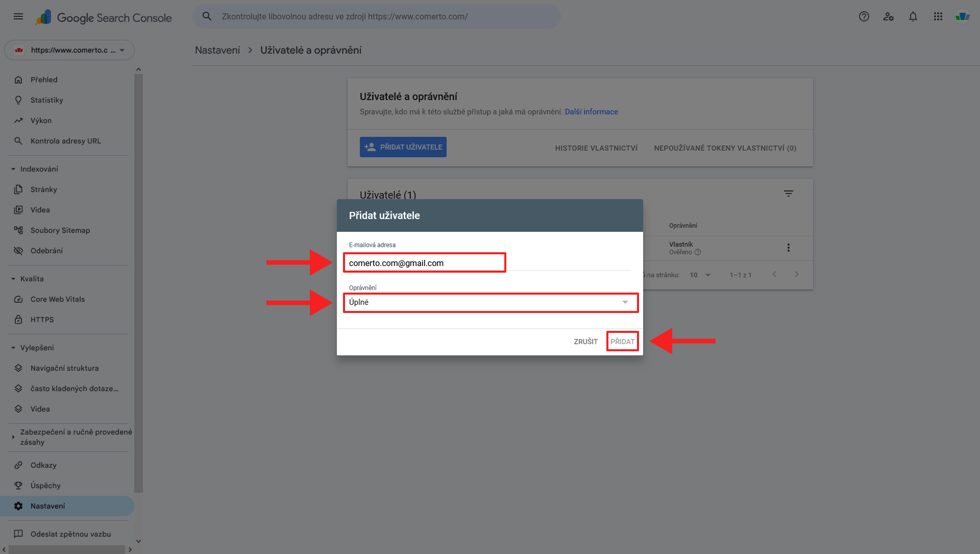
Task: Open the hamburger main menu icon
Action: [18, 16]
